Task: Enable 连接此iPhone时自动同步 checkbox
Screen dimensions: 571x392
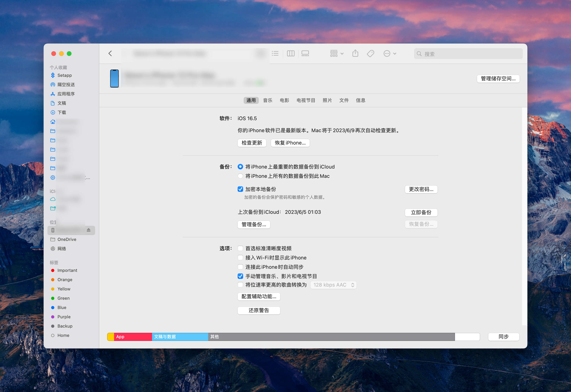Action: (x=240, y=267)
